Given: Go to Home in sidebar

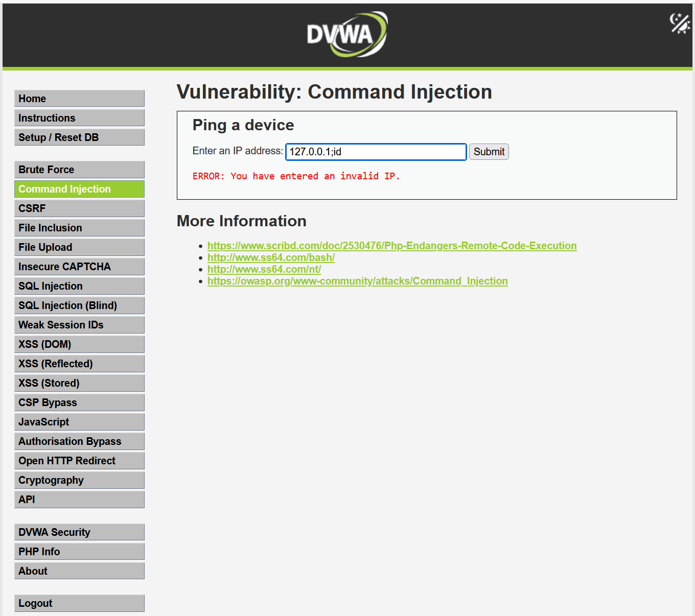Looking at the screenshot, I should (x=79, y=99).
